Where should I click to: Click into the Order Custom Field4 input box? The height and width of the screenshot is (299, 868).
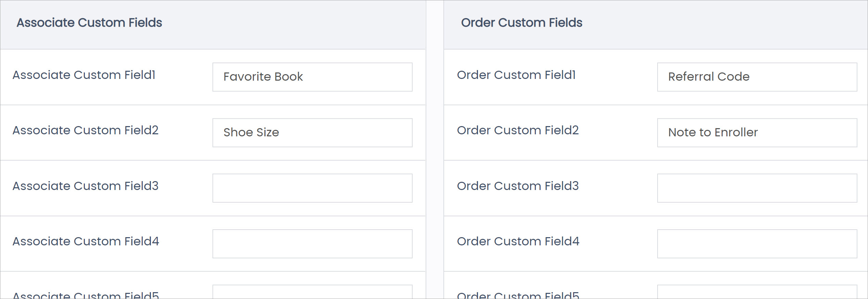[757, 244]
